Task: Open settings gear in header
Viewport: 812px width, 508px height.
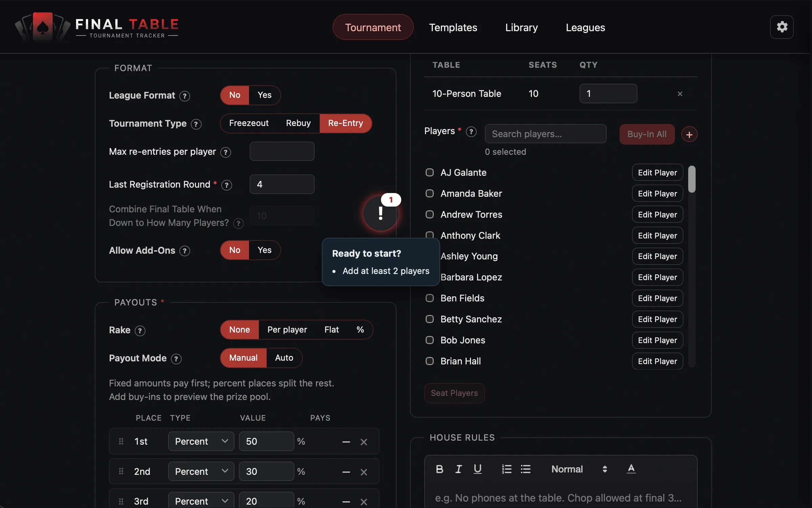Action: click(782, 27)
